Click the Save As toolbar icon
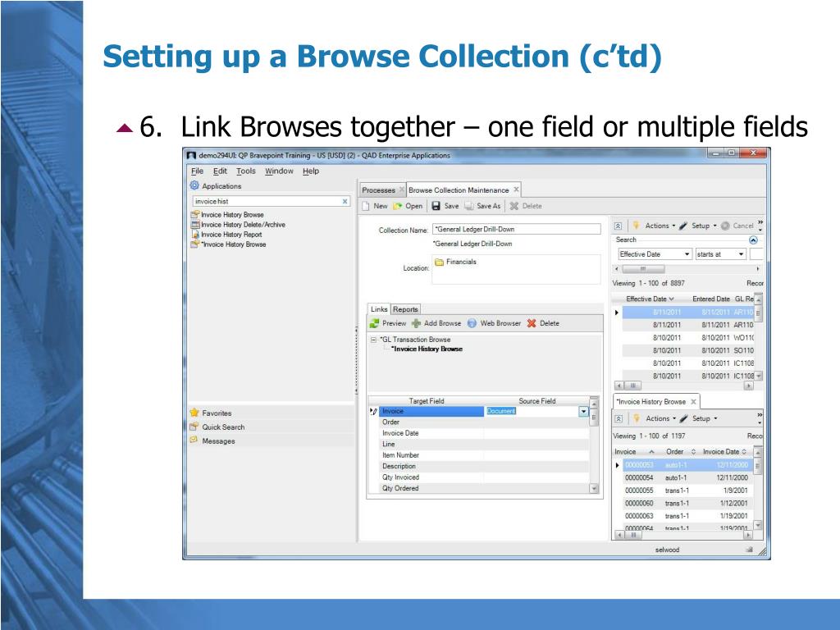Viewport: 840px width, 630px height. click(x=468, y=206)
